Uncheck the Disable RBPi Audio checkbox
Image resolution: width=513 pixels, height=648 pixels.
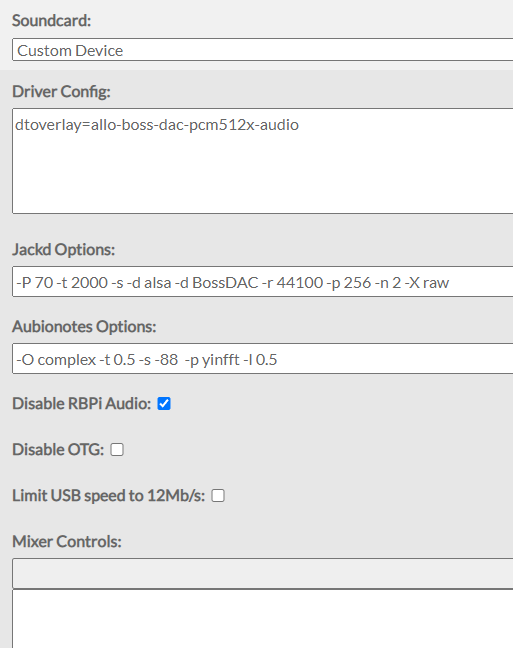coord(164,404)
